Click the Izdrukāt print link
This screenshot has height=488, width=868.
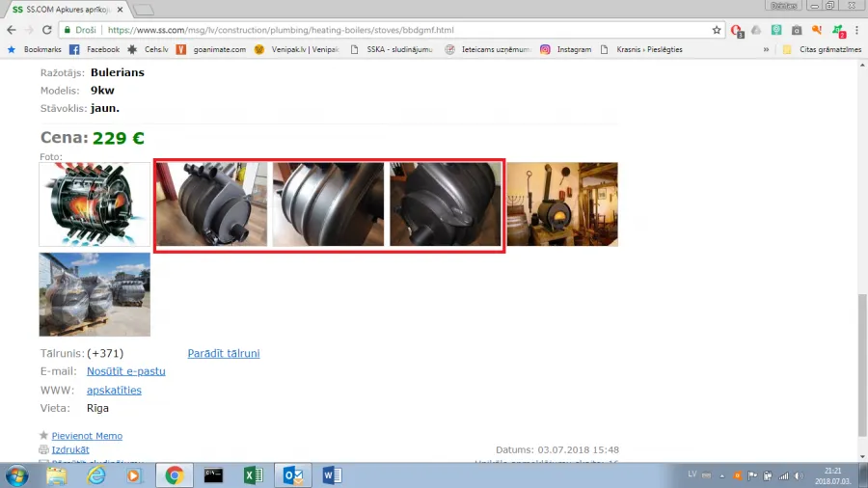point(70,449)
